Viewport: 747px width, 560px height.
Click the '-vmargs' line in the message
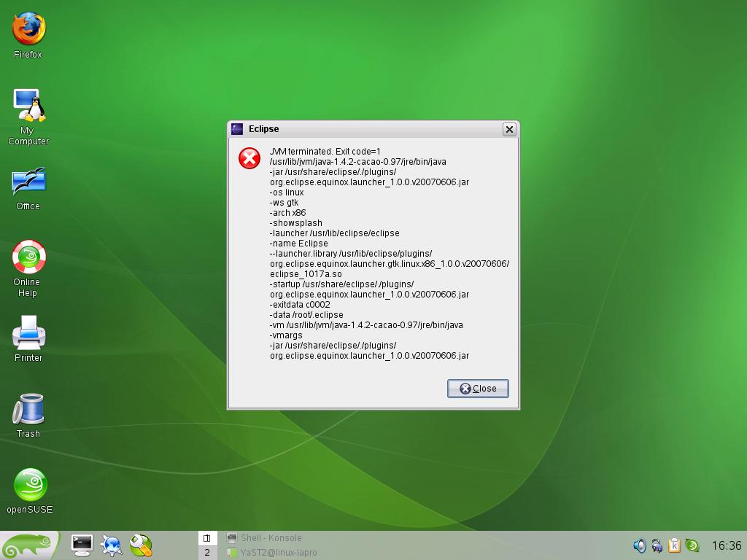pos(286,335)
